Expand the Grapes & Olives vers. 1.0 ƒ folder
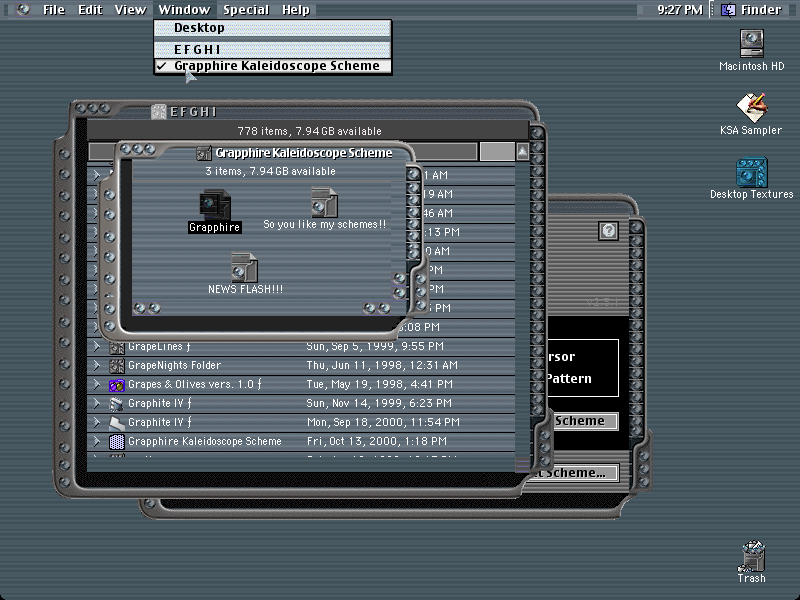This screenshot has height=600, width=800. point(97,384)
